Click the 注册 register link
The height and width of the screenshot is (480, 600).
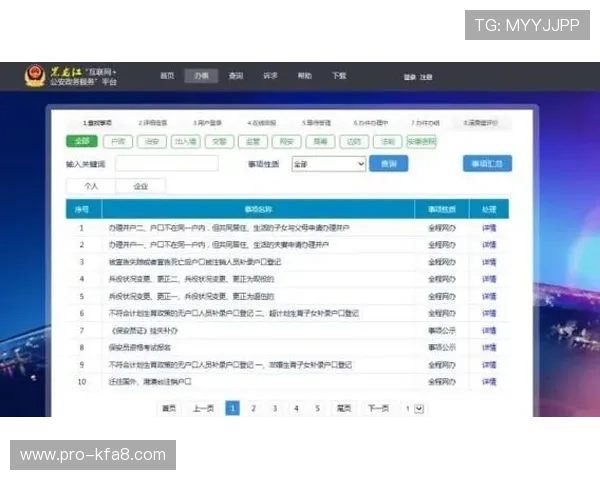426,77
